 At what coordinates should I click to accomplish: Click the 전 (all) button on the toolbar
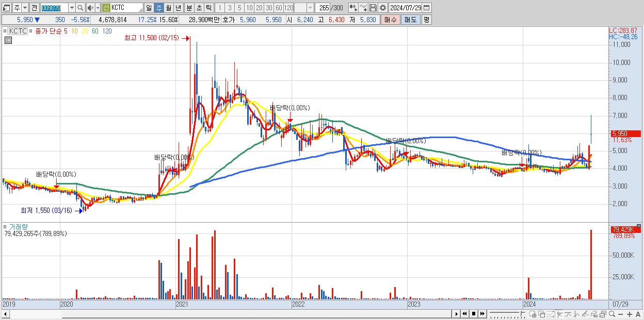pos(34,8)
